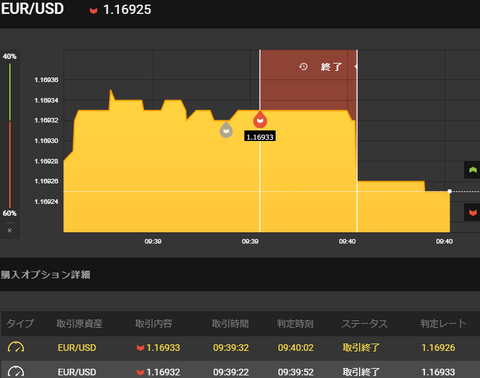Click the small arrow handle next to 終了
Viewport: 480px width, 378px height.
click(356, 67)
